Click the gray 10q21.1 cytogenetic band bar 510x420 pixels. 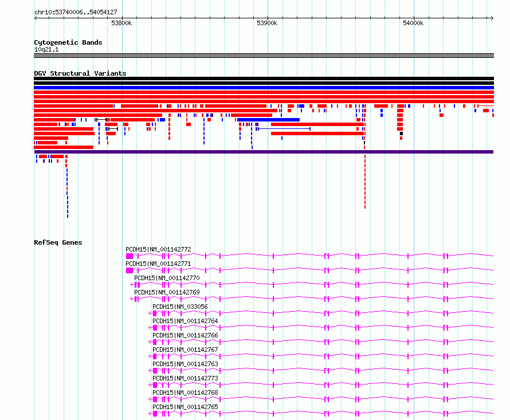point(264,56)
